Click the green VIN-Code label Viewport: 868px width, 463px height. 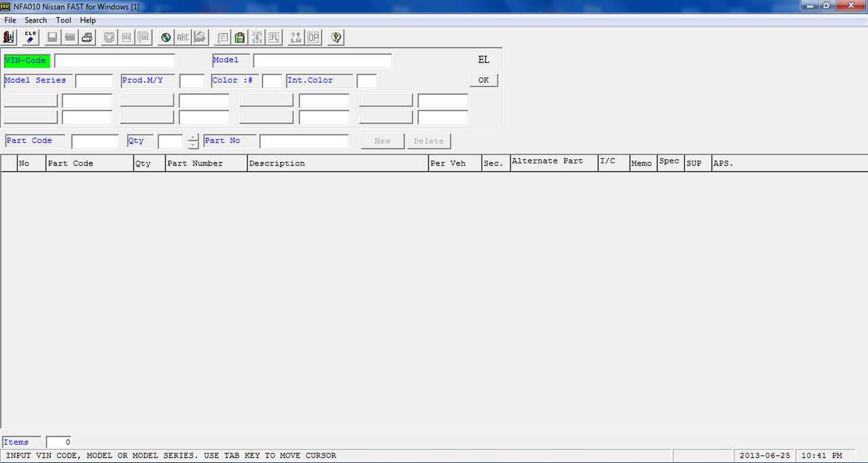26,60
